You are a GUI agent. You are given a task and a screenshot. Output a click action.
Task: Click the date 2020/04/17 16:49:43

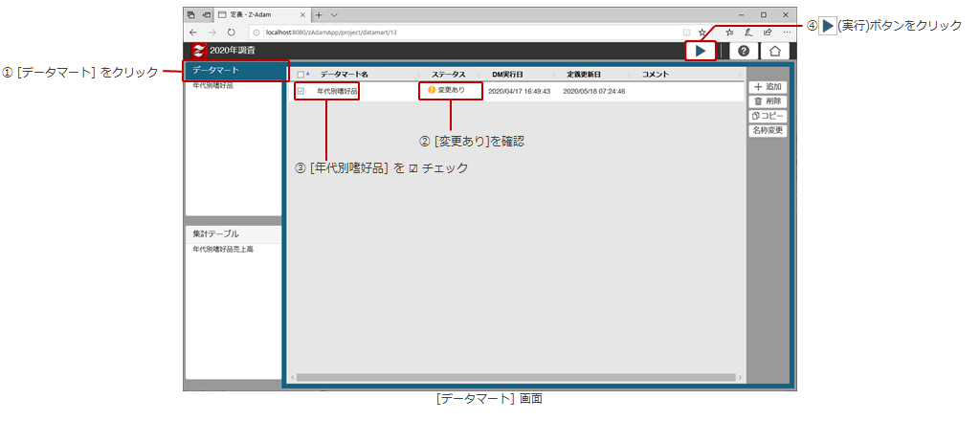click(x=519, y=91)
